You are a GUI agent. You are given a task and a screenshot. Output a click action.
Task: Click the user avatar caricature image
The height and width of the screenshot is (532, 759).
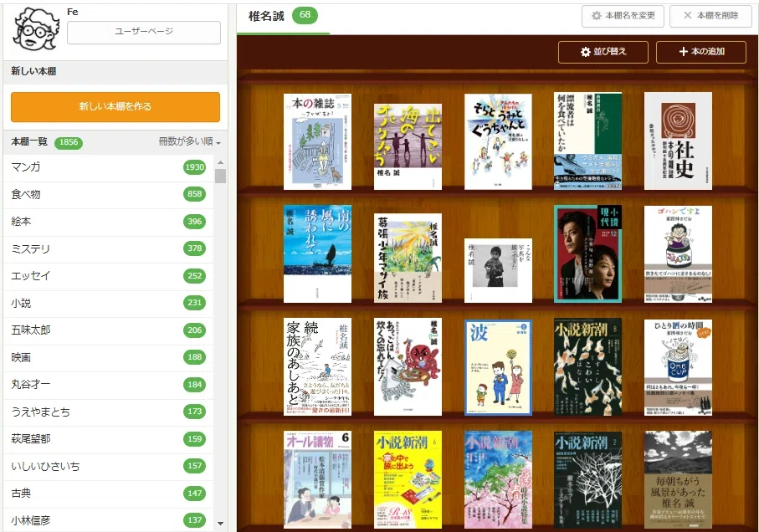pos(36,29)
